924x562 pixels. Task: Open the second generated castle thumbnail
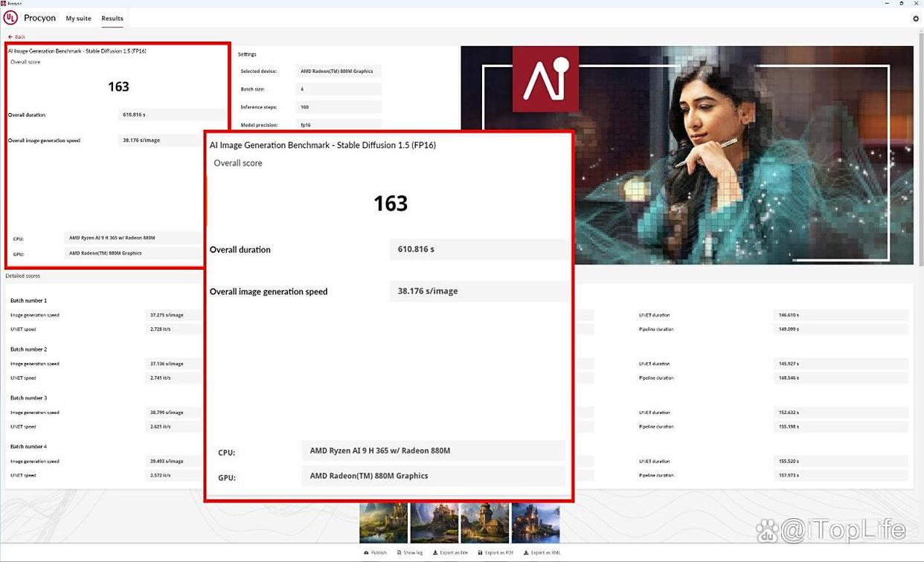pos(434,523)
